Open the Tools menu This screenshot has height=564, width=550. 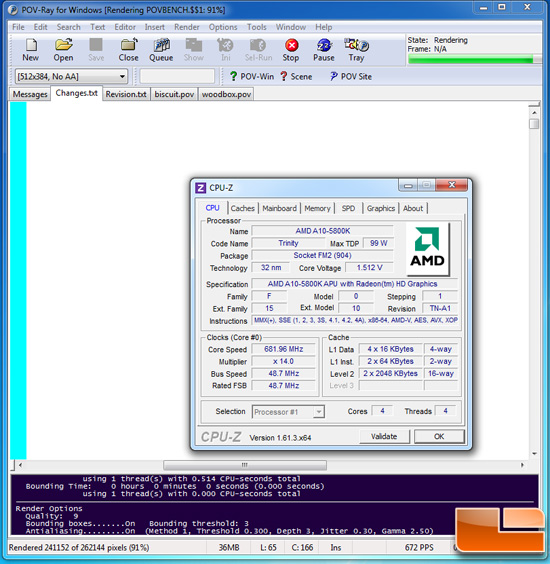(256, 27)
